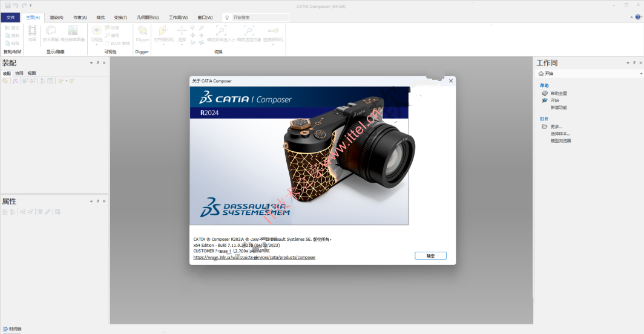The width and height of the screenshot is (644, 334).
Task: Expand the 对齐照相机 dropdown arrow
Action: pos(163,44)
